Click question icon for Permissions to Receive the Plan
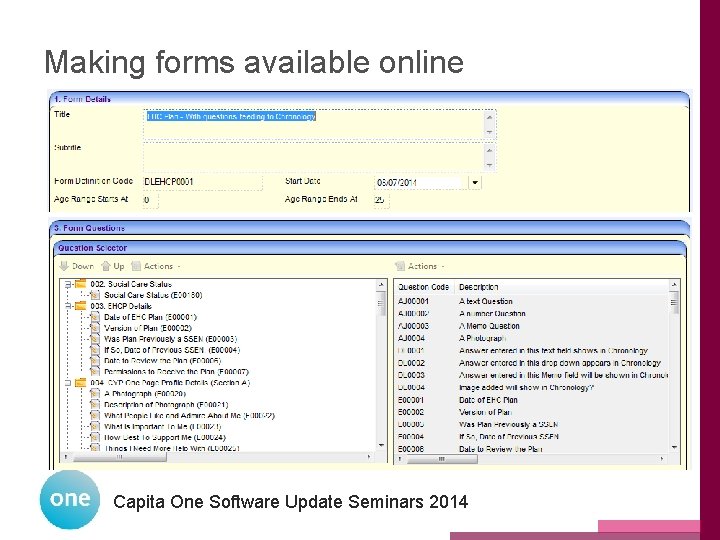 pos(95,371)
